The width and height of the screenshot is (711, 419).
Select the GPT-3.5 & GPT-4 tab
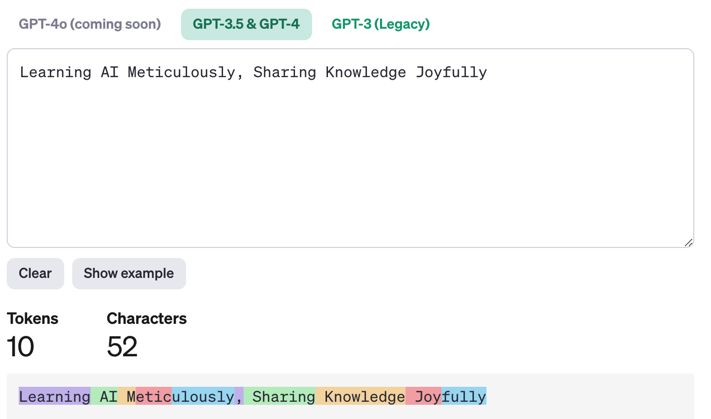point(246,24)
